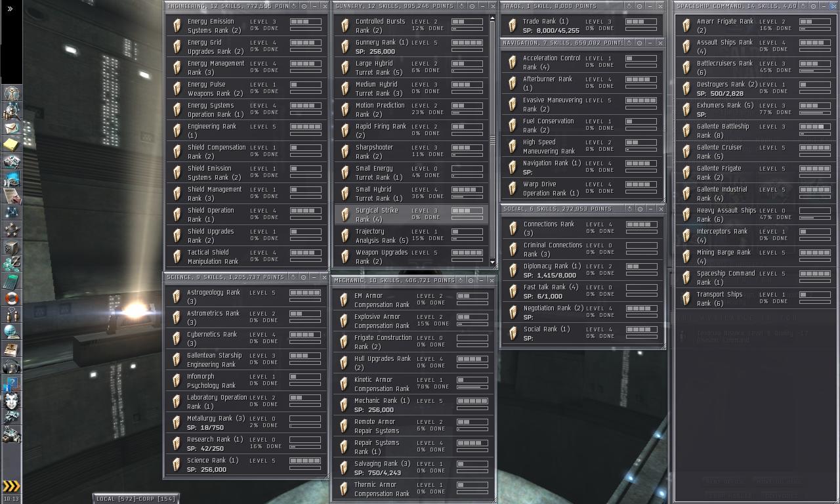The width and height of the screenshot is (840, 504).
Task: Click the Gunnery window scroll-up arrow
Action: [x=493, y=19]
